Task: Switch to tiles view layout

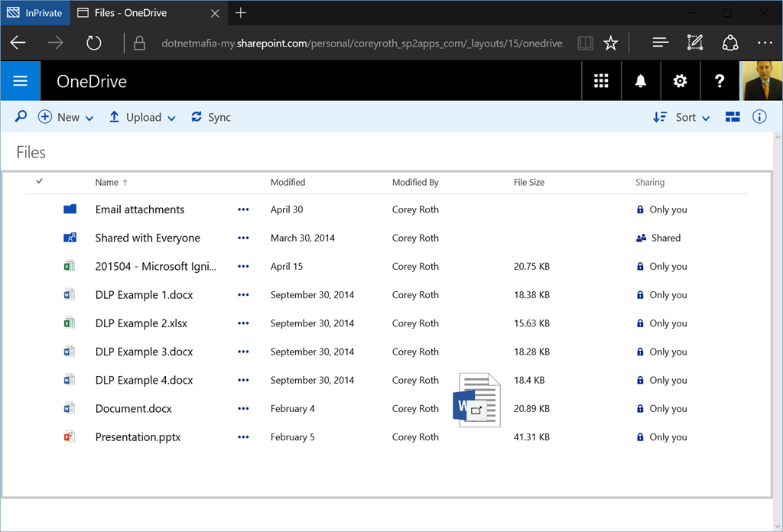Action: pyautogui.click(x=733, y=117)
